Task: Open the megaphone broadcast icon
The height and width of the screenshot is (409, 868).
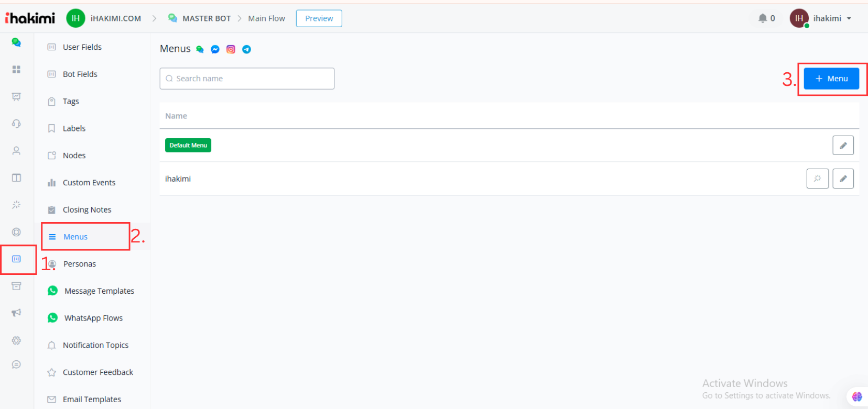Action: [16, 313]
